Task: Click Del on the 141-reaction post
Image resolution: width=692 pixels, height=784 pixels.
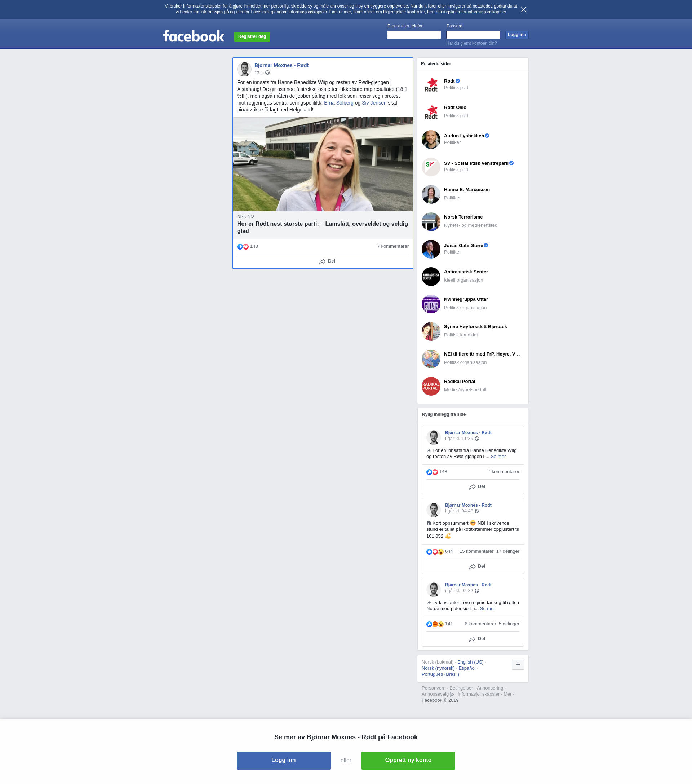Action: pos(477,639)
